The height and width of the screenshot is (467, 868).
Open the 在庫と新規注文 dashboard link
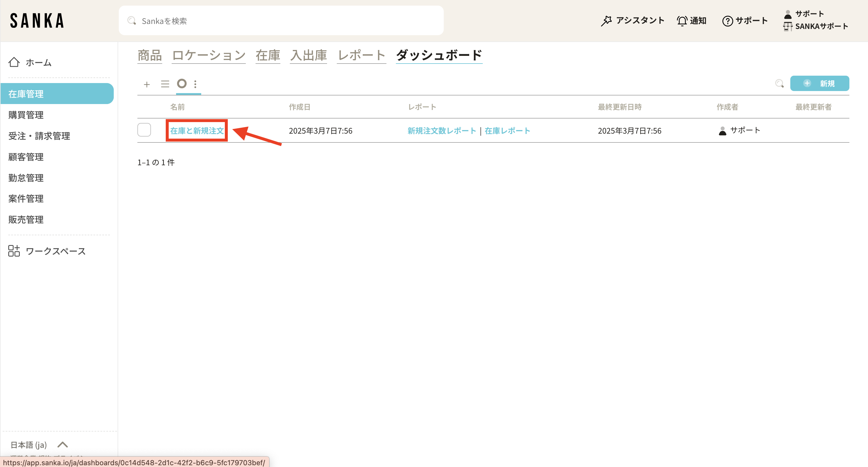[x=197, y=131]
